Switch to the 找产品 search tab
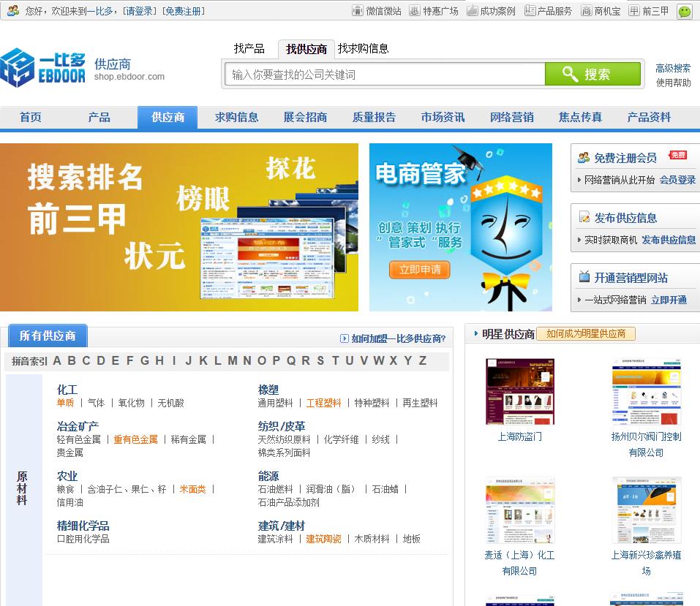700x606 pixels. click(249, 49)
